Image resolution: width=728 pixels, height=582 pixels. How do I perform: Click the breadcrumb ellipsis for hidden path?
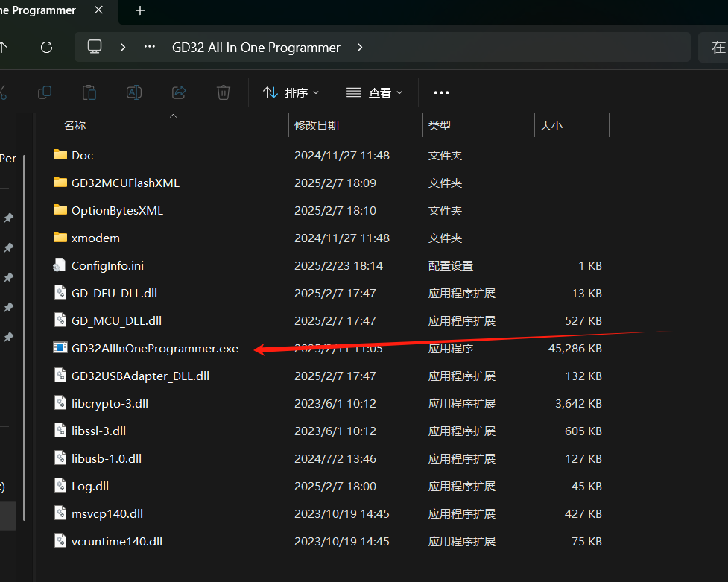click(150, 47)
